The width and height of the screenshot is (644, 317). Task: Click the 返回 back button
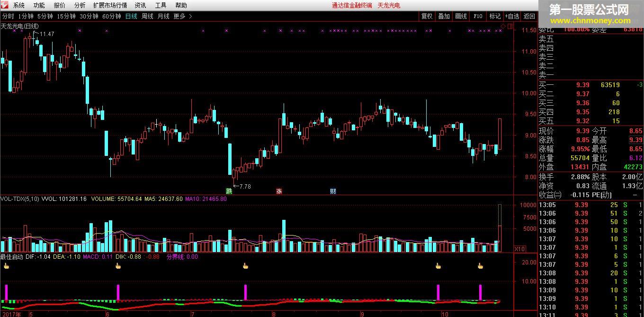529,16
